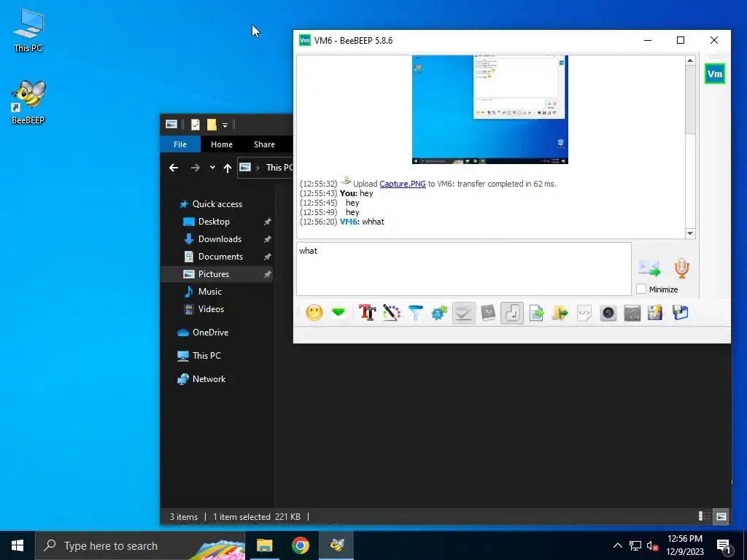Viewport: 747px width, 560px height.
Task: Toggle spell checking ABC icon
Action: click(x=463, y=313)
